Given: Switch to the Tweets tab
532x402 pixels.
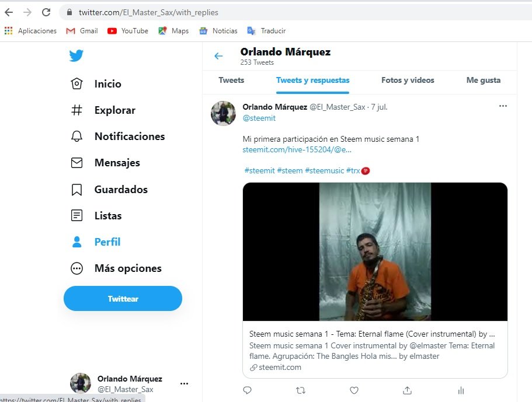Looking at the screenshot, I should (231, 81).
